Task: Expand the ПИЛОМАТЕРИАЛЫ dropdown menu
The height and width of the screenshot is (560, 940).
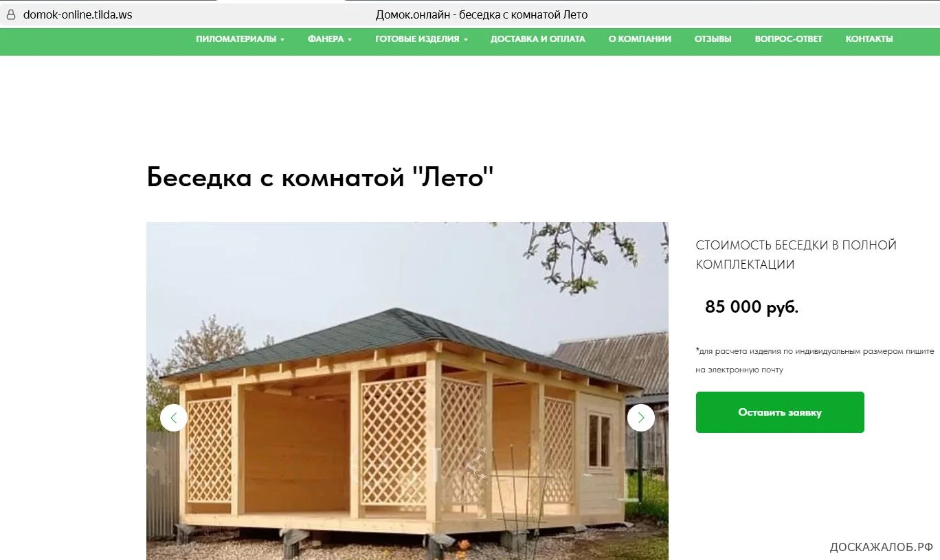Action: (x=240, y=39)
